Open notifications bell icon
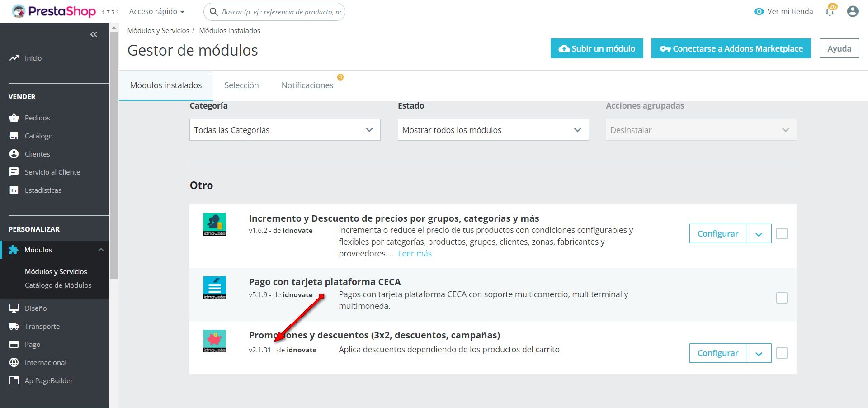Image resolution: width=868 pixels, height=408 pixels. [830, 12]
